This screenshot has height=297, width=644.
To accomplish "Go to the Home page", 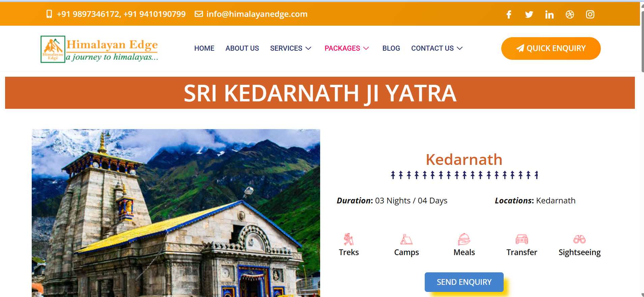I will point(204,48).
